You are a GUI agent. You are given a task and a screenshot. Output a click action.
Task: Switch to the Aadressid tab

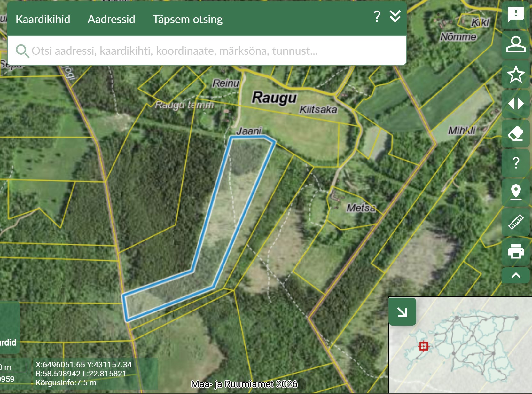coord(111,19)
